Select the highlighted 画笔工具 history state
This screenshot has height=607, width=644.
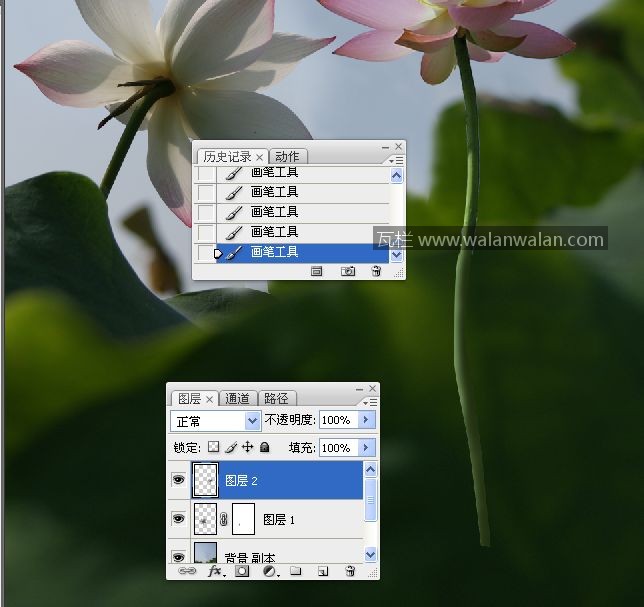pos(302,253)
